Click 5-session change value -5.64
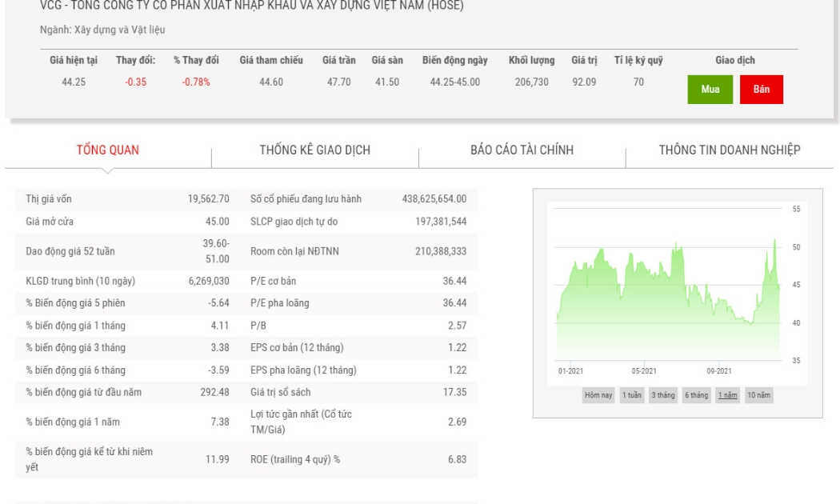The image size is (840, 504). (218, 303)
